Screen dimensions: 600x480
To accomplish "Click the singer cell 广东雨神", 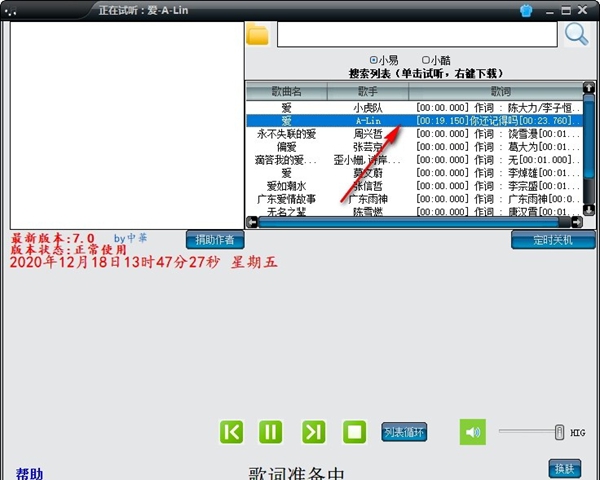I will click(x=368, y=199).
